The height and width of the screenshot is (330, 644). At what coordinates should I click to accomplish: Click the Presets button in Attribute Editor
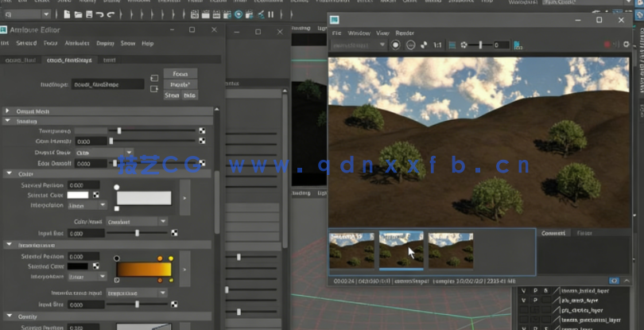click(180, 84)
